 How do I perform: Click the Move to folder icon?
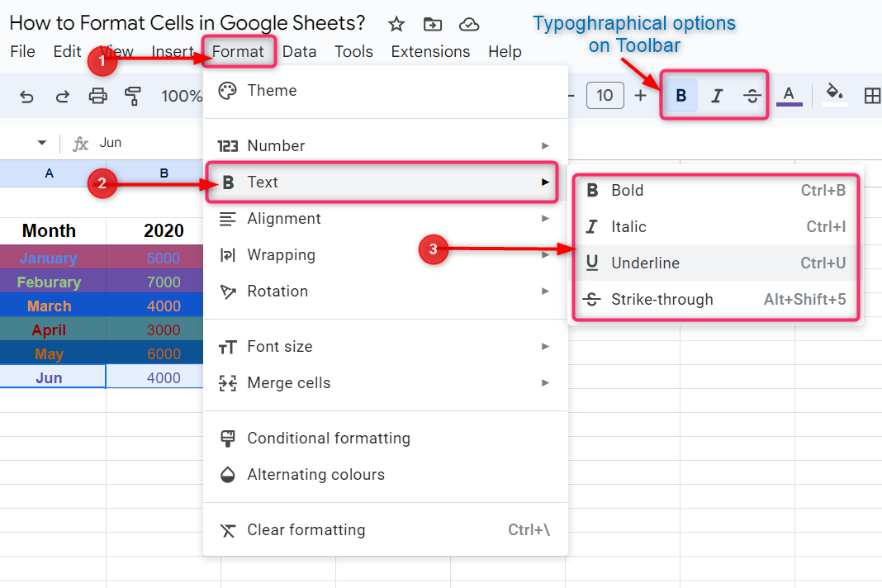coord(433,24)
